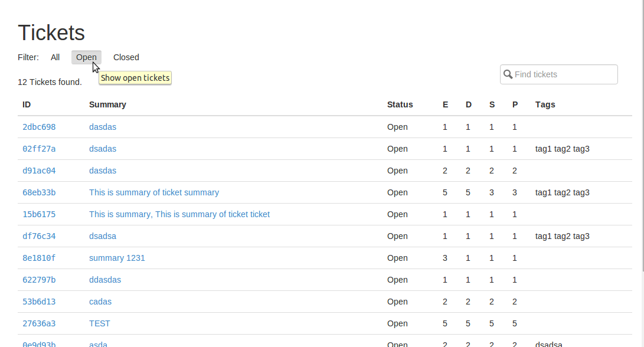Select the Open filter

point(86,57)
